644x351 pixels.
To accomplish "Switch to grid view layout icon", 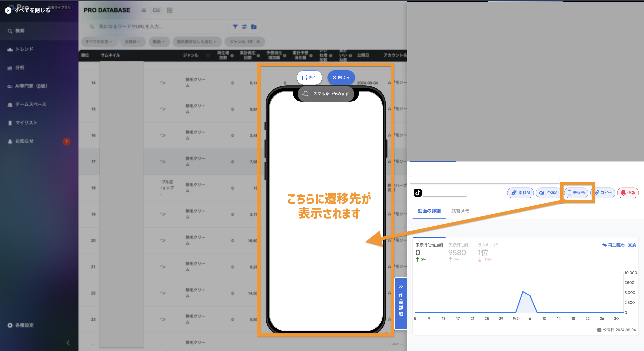I will (169, 10).
